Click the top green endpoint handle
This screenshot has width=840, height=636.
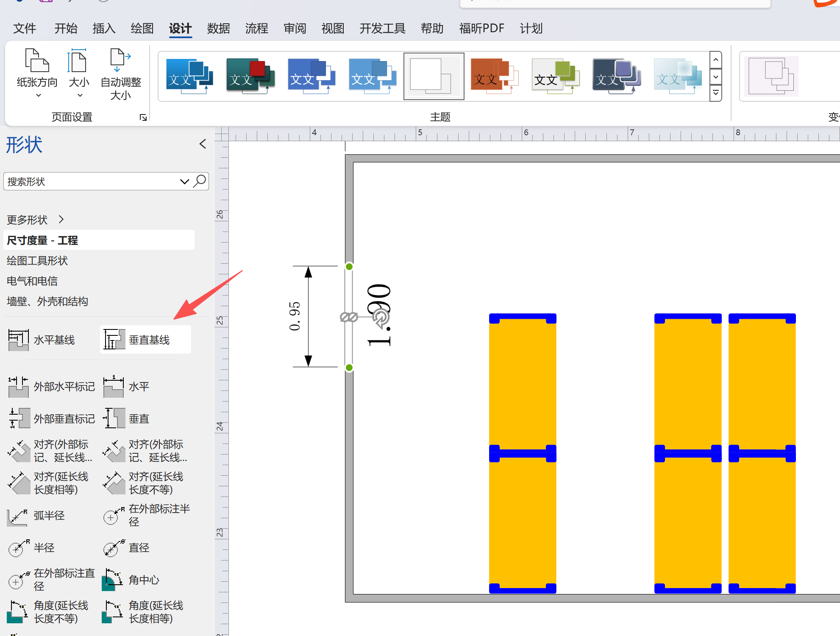point(349,266)
